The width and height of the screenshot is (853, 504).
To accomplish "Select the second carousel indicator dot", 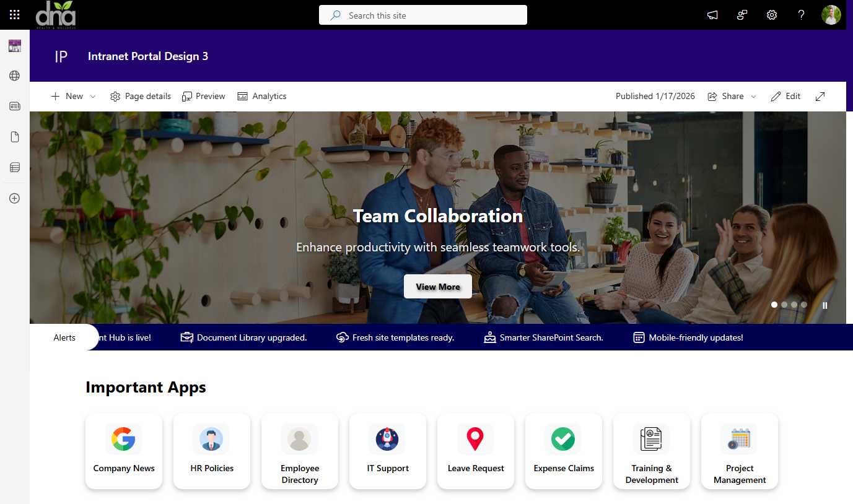I will (x=784, y=305).
